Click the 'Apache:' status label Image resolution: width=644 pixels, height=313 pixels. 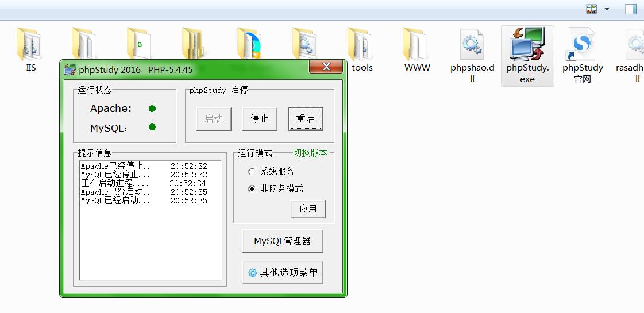point(111,109)
